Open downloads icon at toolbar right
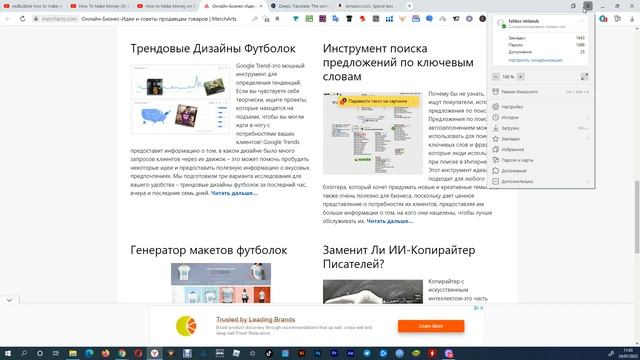640x360 pixels. click(632, 19)
